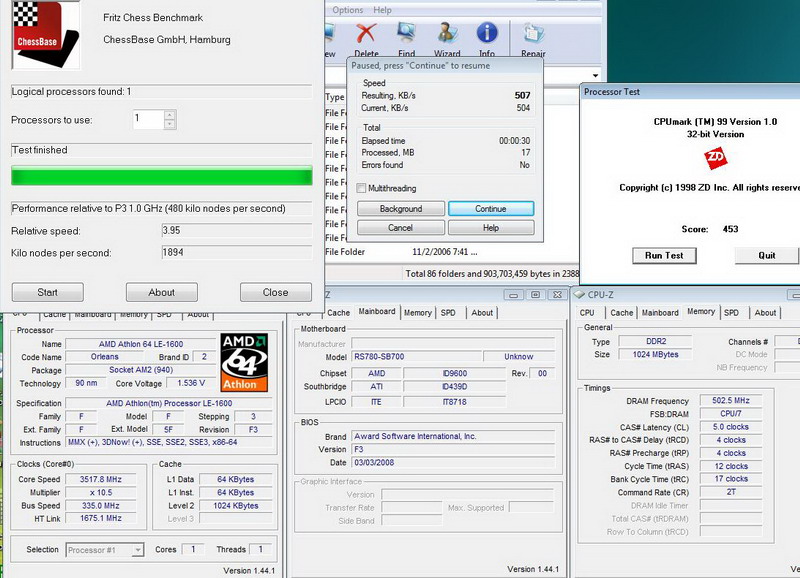
Task: Click Help button in paused dialog
Action: point(491,228)
